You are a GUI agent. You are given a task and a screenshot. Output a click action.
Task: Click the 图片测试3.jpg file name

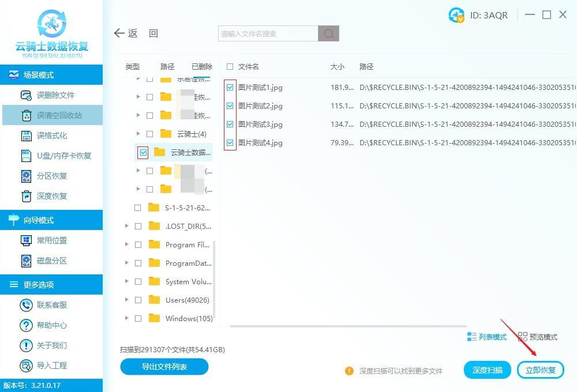click(260, 125)
